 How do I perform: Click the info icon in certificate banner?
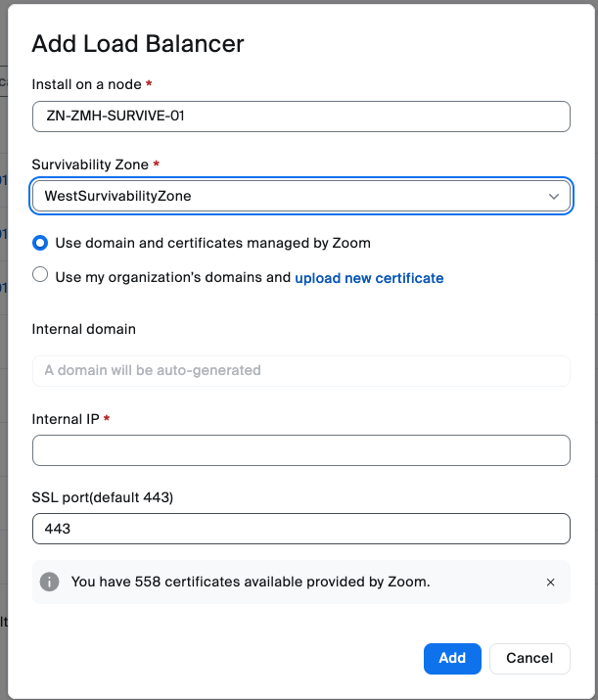pyautogui.click(x=49, y=583)
